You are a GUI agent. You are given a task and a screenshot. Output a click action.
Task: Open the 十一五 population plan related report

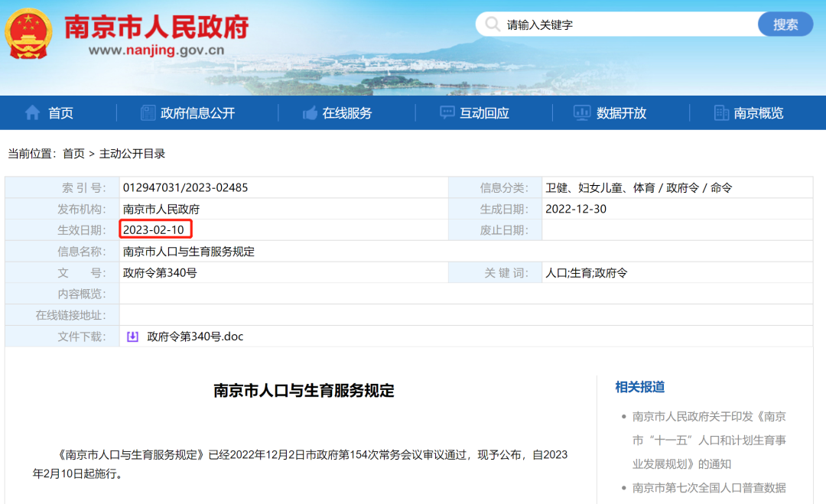[708, 440]
